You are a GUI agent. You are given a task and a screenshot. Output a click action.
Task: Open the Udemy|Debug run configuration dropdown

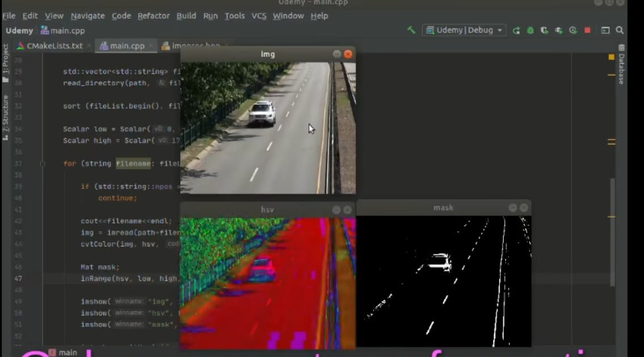(464, 30)
